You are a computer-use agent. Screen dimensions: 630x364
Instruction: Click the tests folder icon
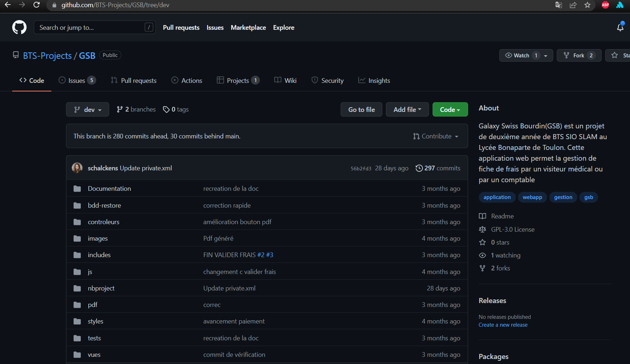(77, 338)
